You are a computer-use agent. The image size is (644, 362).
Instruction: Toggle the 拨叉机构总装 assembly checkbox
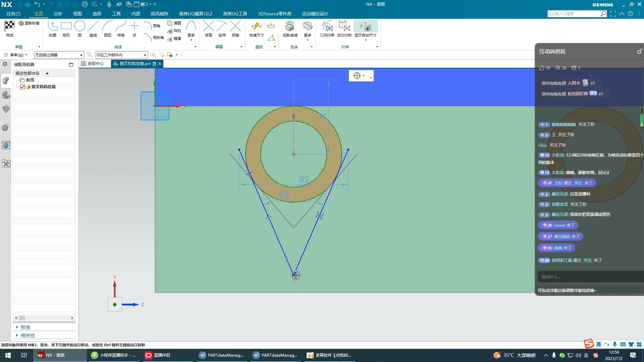click(22, 87)
